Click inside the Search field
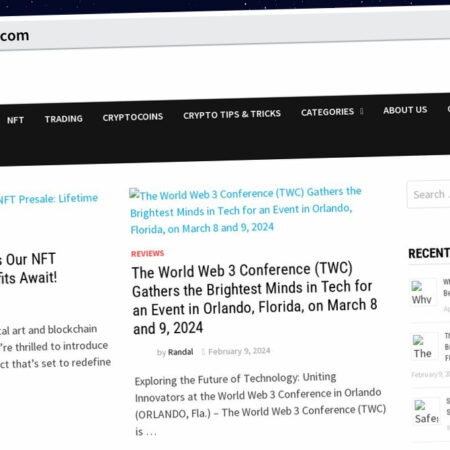Viewport: 450px width, 450px height. (429, 194)
